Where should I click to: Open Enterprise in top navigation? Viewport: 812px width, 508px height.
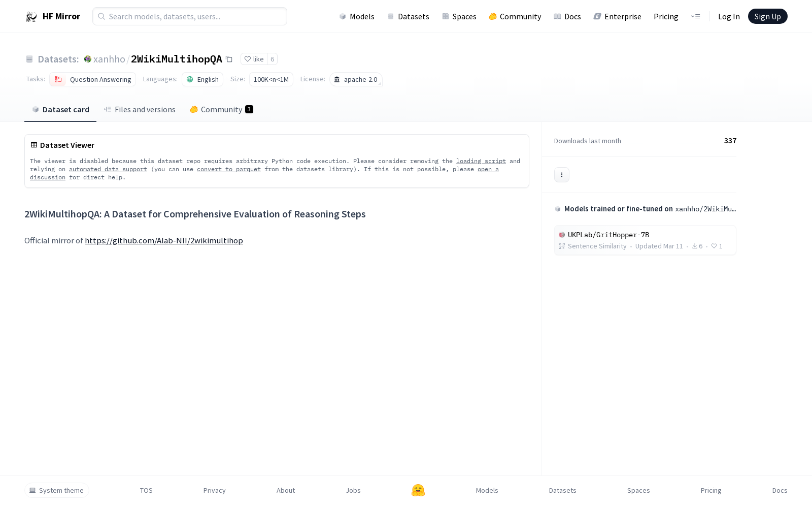(x=618, y=16)
